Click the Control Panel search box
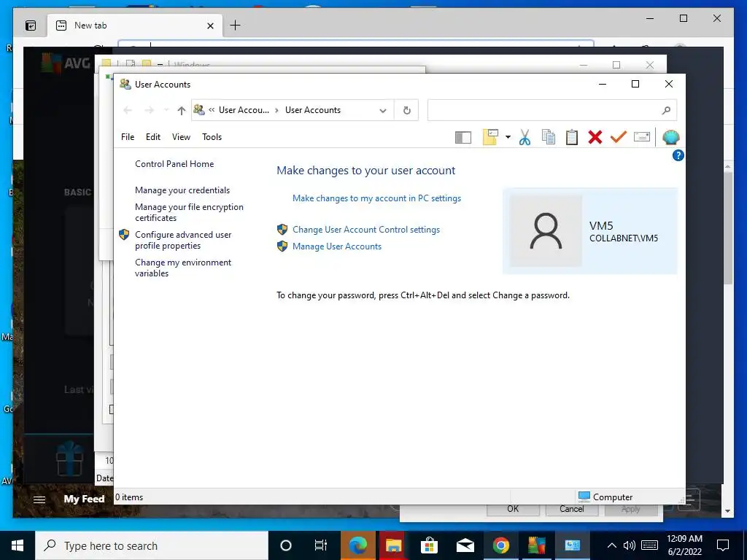 [x=551, y=111]
